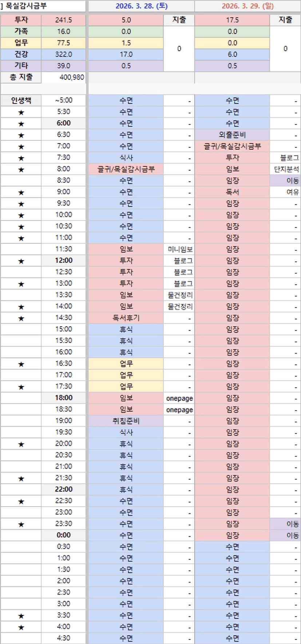Select the onepage note at 18:00

click(x=179, y=398)
